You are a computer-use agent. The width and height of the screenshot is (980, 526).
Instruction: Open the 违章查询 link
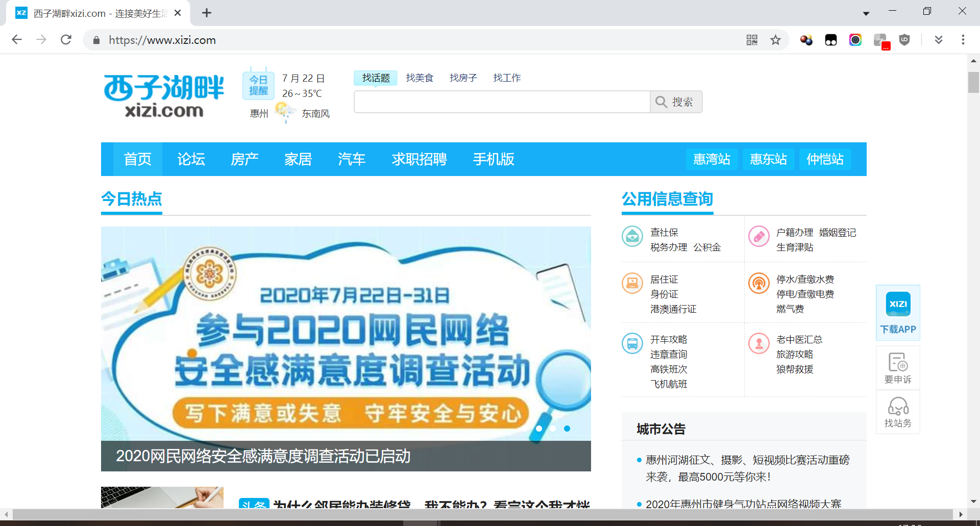pos(669,355)
